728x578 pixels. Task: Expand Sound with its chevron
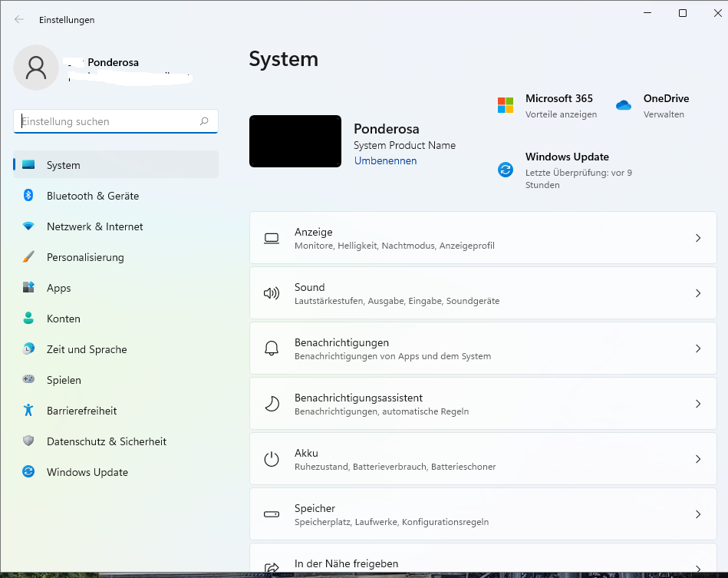point(698,293)
